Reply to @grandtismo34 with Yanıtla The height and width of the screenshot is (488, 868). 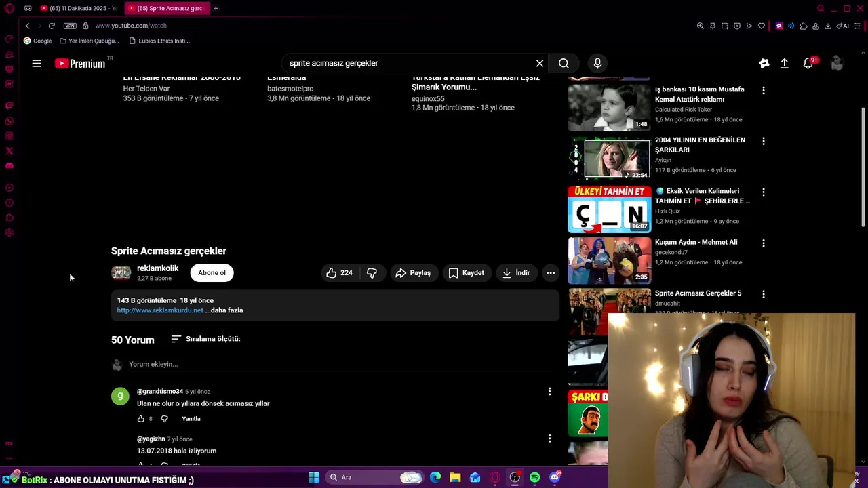191,419
